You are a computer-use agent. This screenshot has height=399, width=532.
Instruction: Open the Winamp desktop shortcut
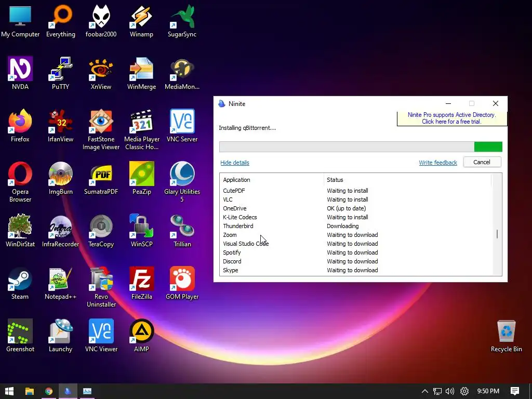[141, 21]
